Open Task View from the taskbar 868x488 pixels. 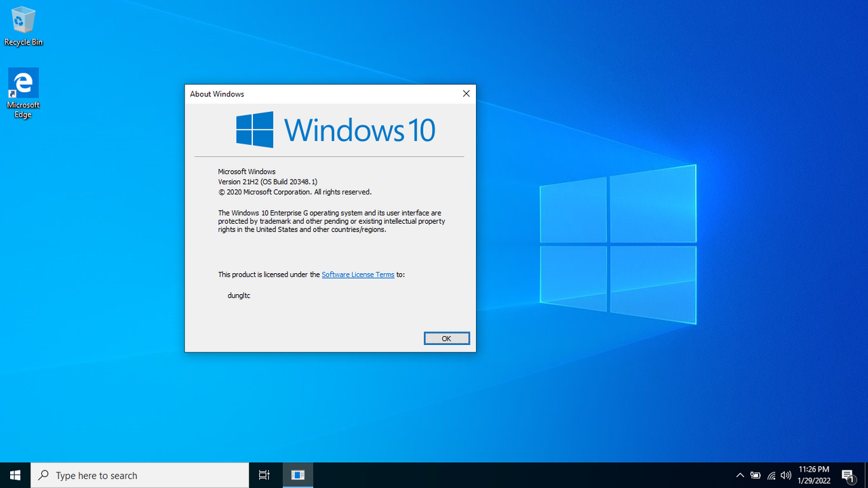pyautogui.click(x=264, y=475)
